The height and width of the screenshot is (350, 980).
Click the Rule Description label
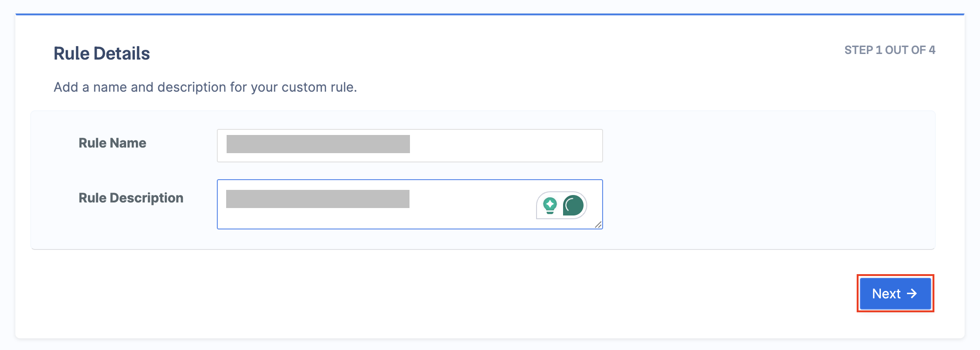(131, 198)
